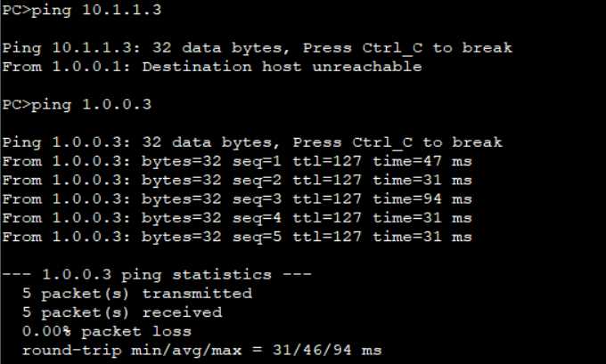Click the seq=1 ping reply line
This screenshot has width=606, height=364.
[237, 161]
